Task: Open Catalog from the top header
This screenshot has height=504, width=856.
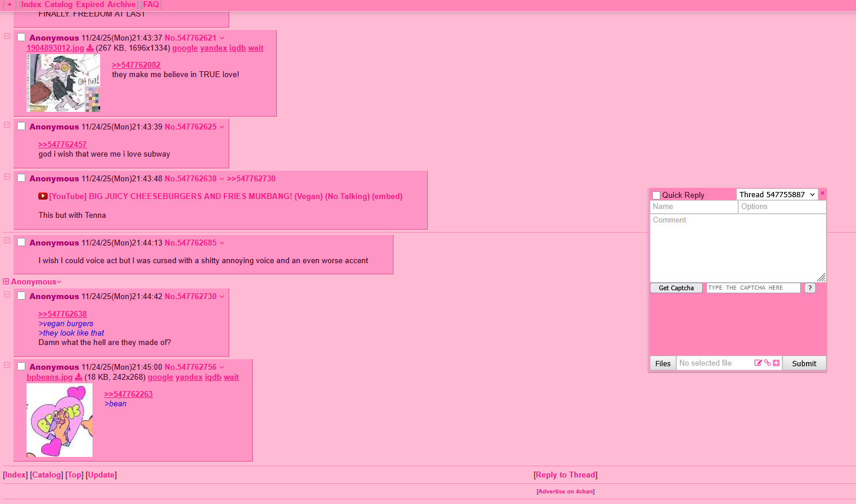Action: tap(58, 5)
